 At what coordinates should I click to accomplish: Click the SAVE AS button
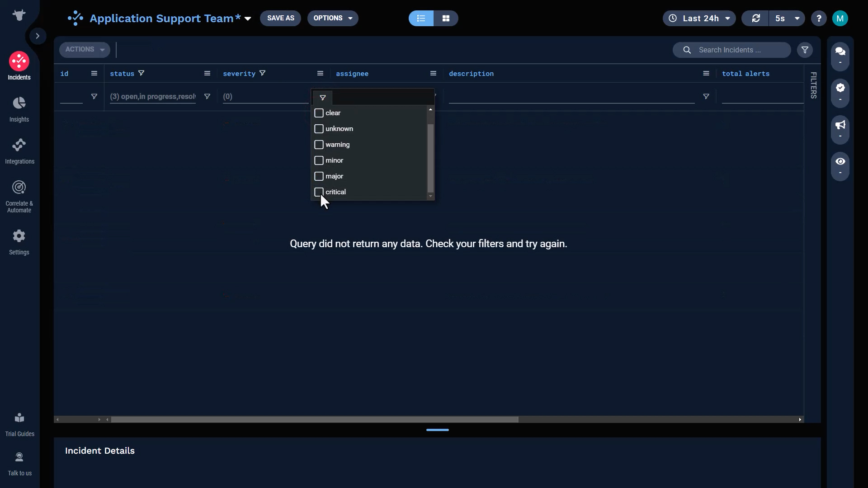280,18
